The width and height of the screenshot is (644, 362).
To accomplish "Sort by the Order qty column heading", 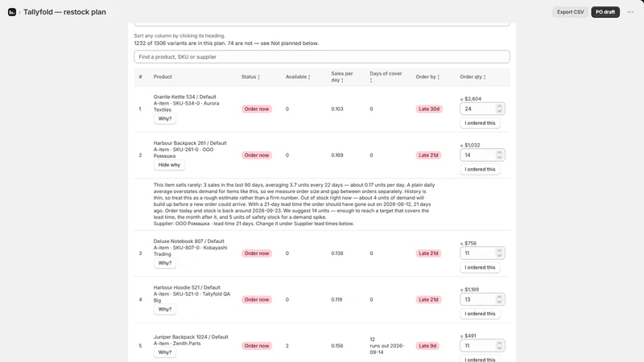I will click(473, 76).
